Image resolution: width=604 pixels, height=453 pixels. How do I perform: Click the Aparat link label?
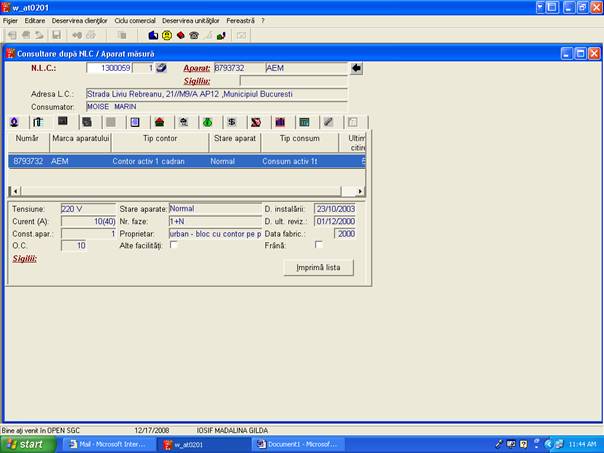click(197, 68)
